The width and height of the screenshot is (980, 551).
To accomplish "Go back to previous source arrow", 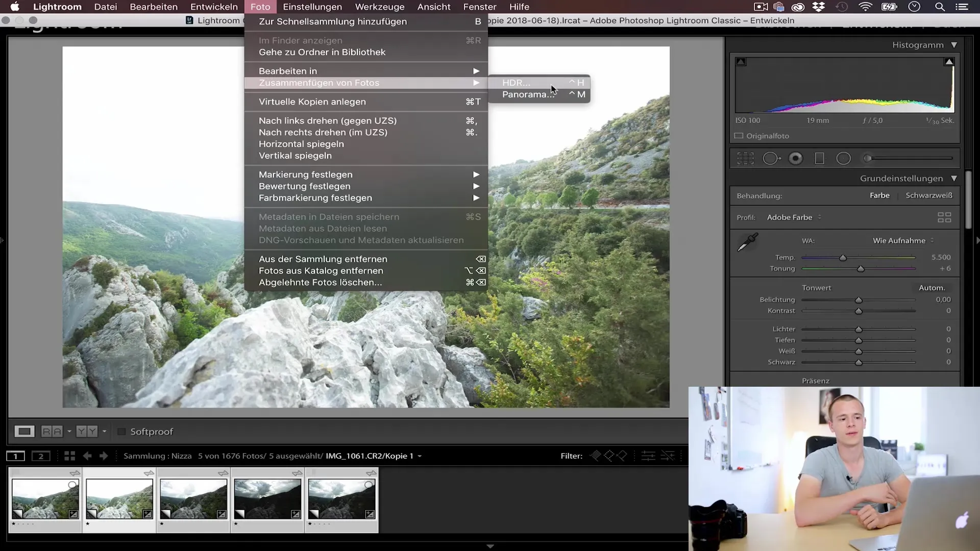I will pos(87,456).
